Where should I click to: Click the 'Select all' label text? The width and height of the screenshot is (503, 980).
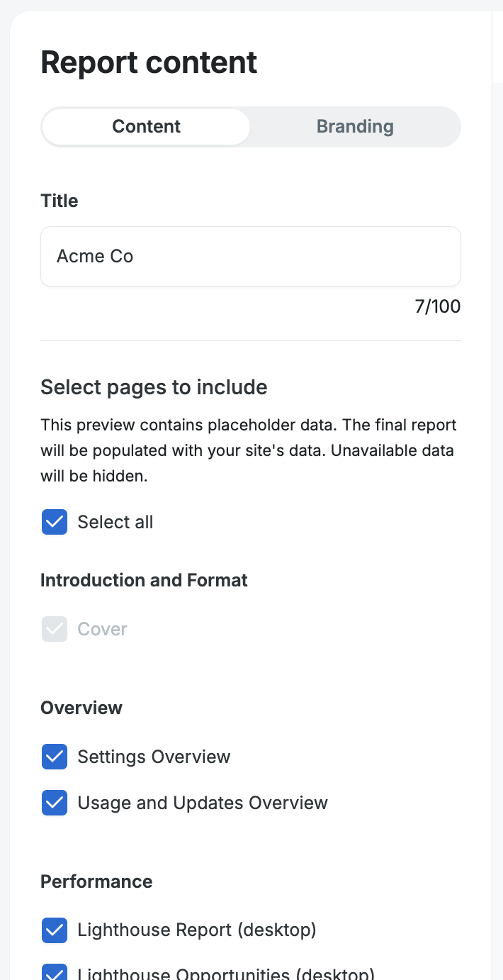pos(115,523)
